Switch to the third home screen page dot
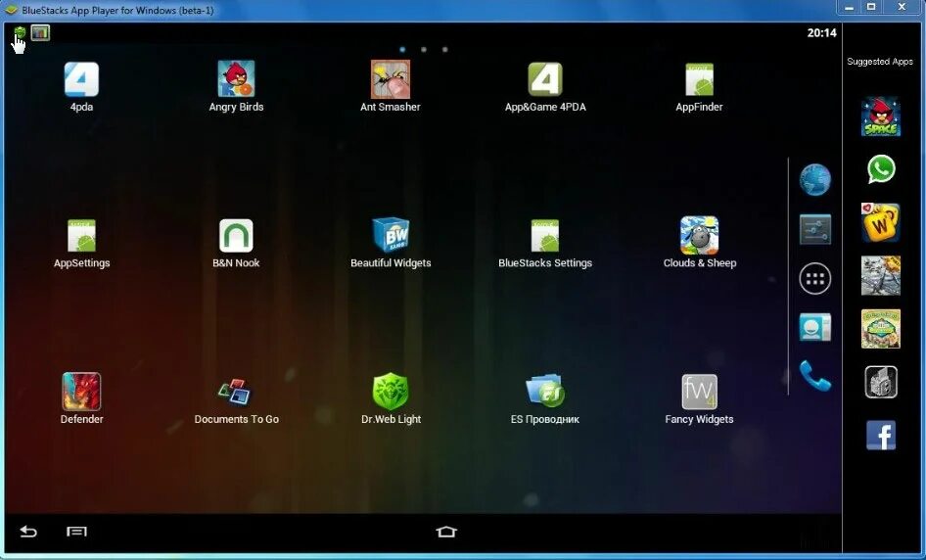 (x=444, y=50)
